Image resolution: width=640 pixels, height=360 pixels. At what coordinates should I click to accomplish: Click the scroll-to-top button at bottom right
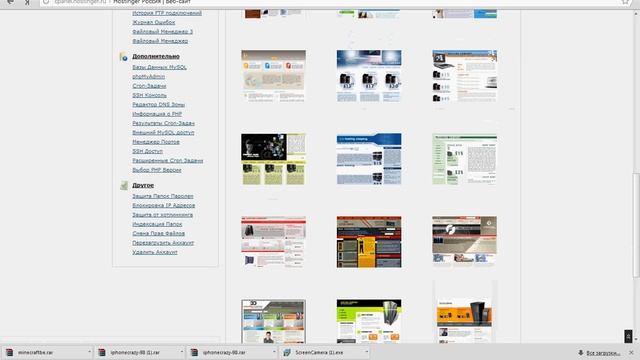pos(628,336)
